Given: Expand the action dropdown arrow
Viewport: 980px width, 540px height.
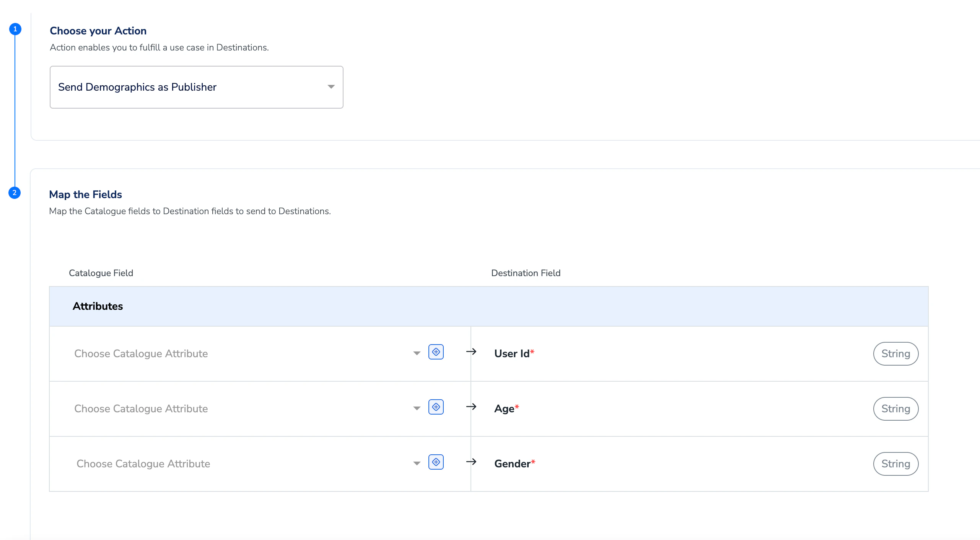Looking at the screenshot, I should pos(331,87).
